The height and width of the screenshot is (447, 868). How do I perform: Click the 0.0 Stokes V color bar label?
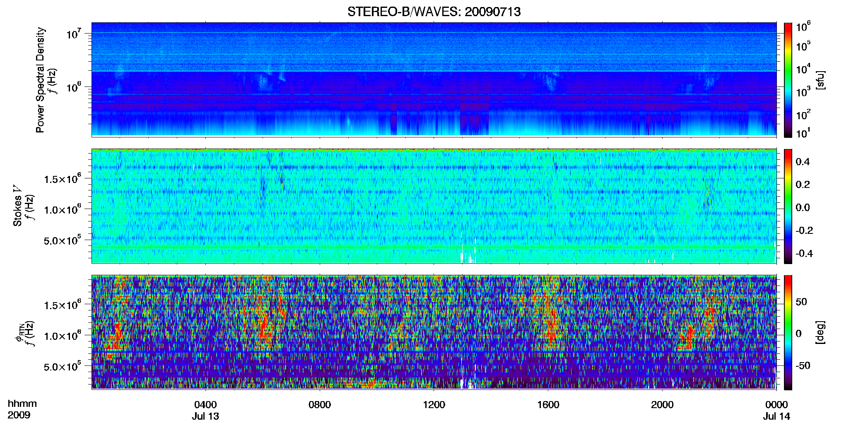click(x=803, y=207)
